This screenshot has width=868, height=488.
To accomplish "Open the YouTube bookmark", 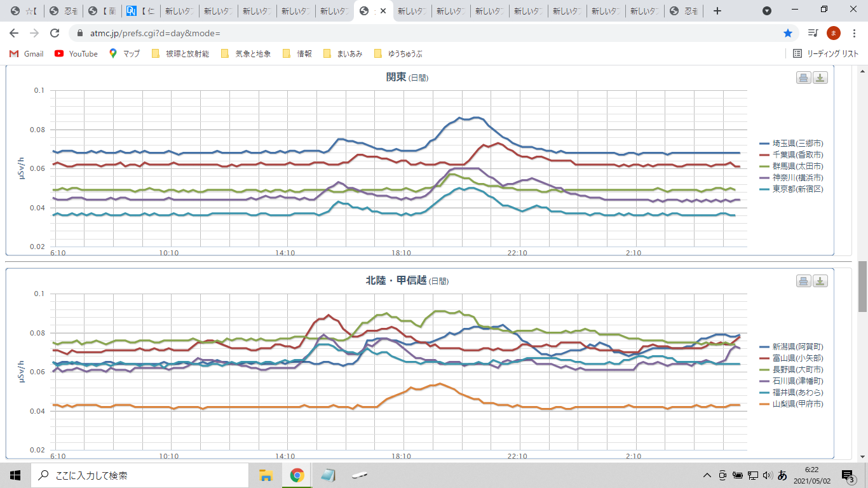I will click(76, 54).
